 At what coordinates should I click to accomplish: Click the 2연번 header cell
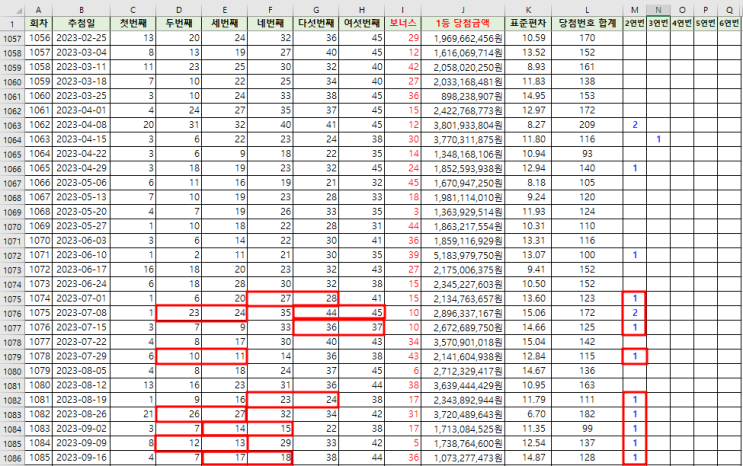(634, 23)
